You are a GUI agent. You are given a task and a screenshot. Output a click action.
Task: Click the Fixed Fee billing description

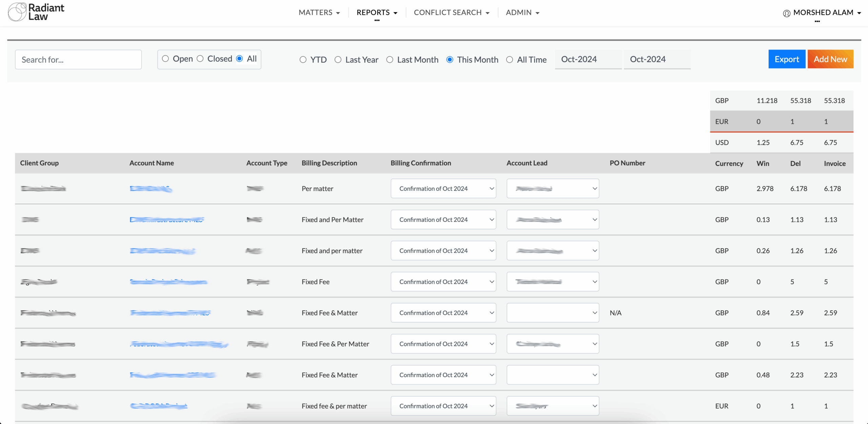(316, 282)
